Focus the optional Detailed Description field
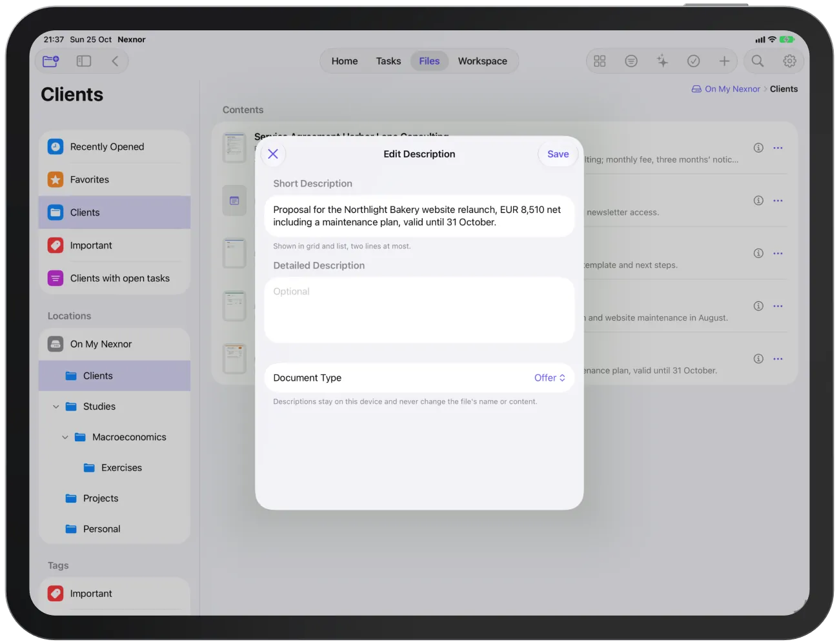The height and width of the screenshot is (644, 839). (419, 310)
